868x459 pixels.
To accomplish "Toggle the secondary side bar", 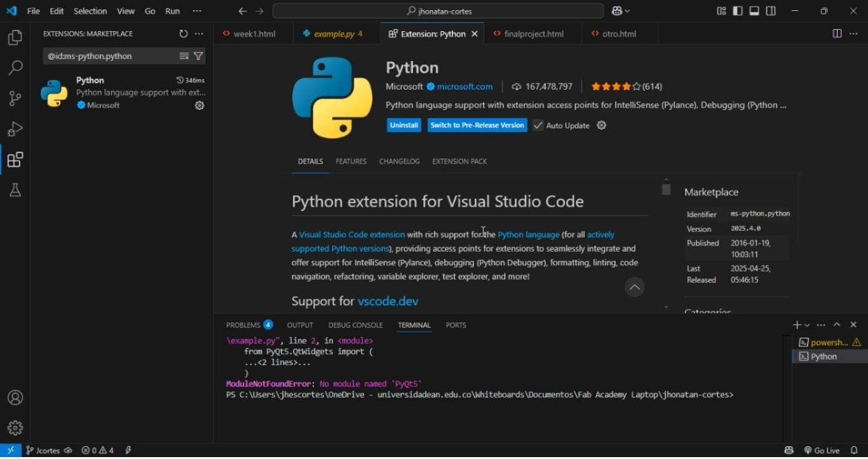I will (771, 11).
